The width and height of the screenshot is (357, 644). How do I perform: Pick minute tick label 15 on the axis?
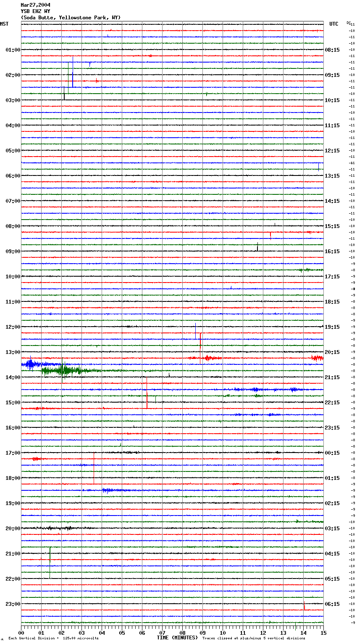point(323,633)
